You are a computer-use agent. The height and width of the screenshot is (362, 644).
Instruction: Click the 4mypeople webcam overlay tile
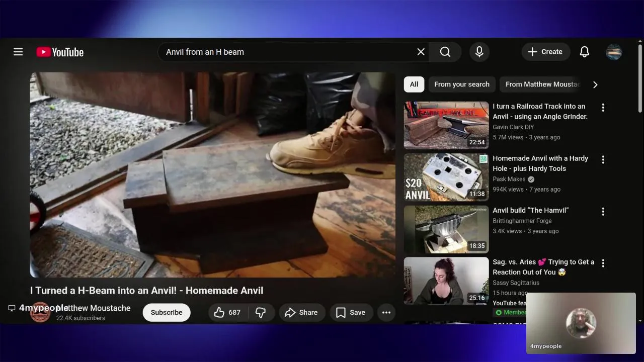(581, 323)
